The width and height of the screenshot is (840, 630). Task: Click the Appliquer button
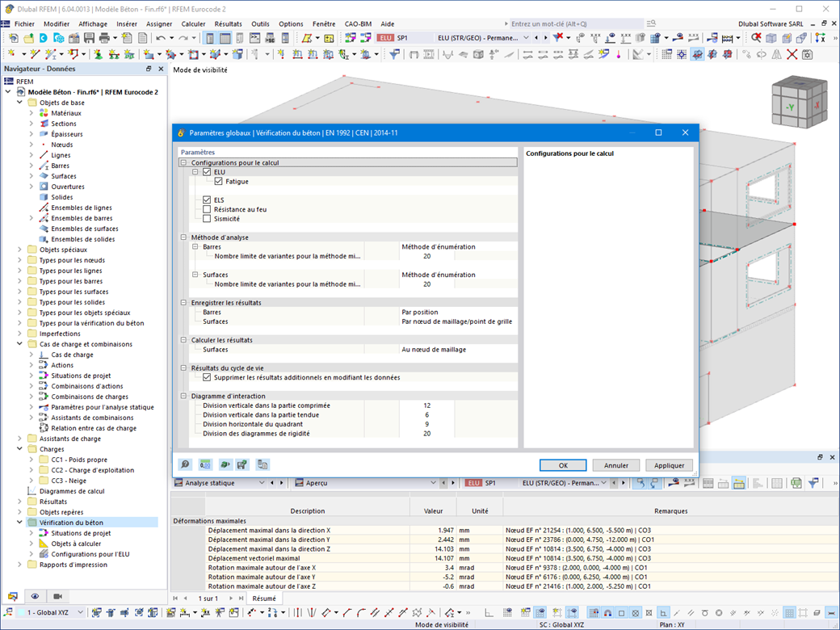pyautogui.click(x=669, y=465)
